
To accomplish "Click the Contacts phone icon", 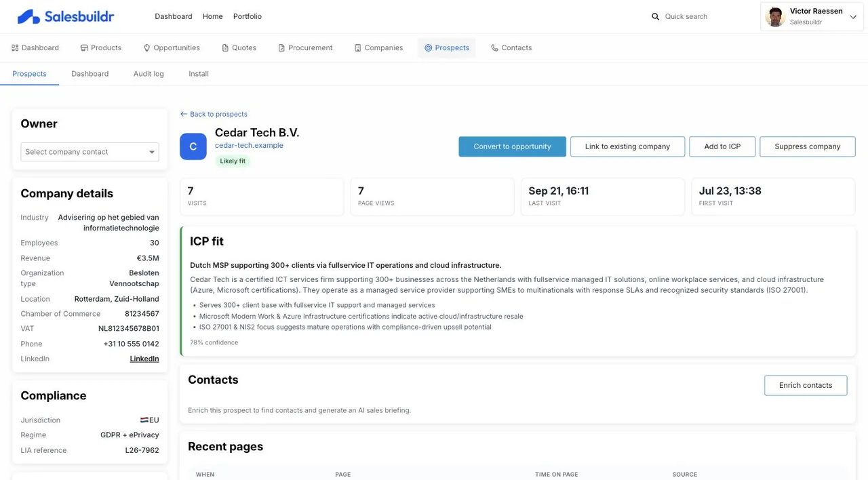I will point(494,48).
